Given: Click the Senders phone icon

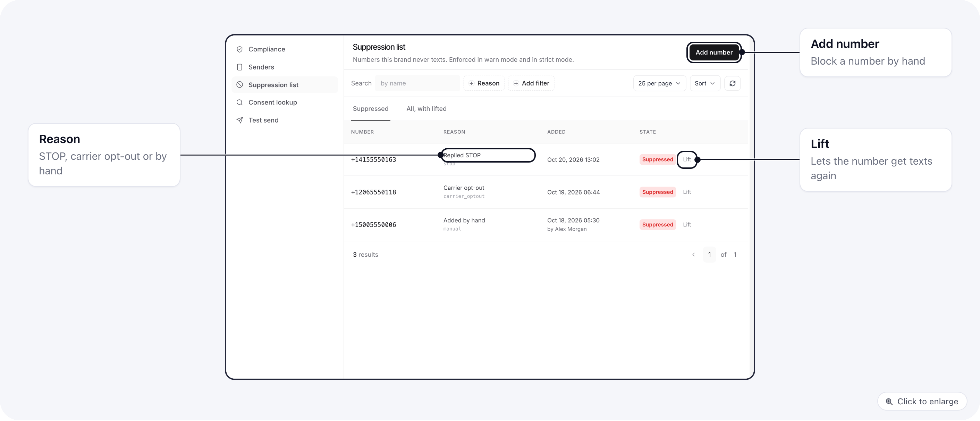Looking at the screenshot, I should [239, 67].
